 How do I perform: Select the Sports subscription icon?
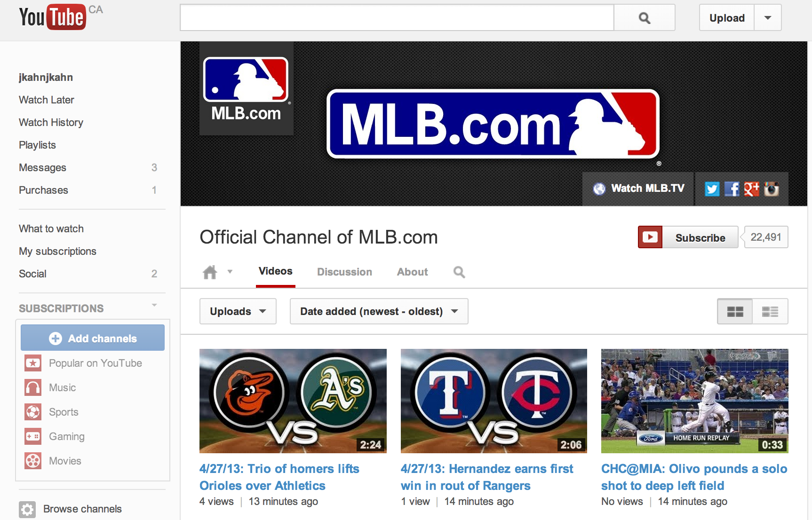click(x=32, y=412)
